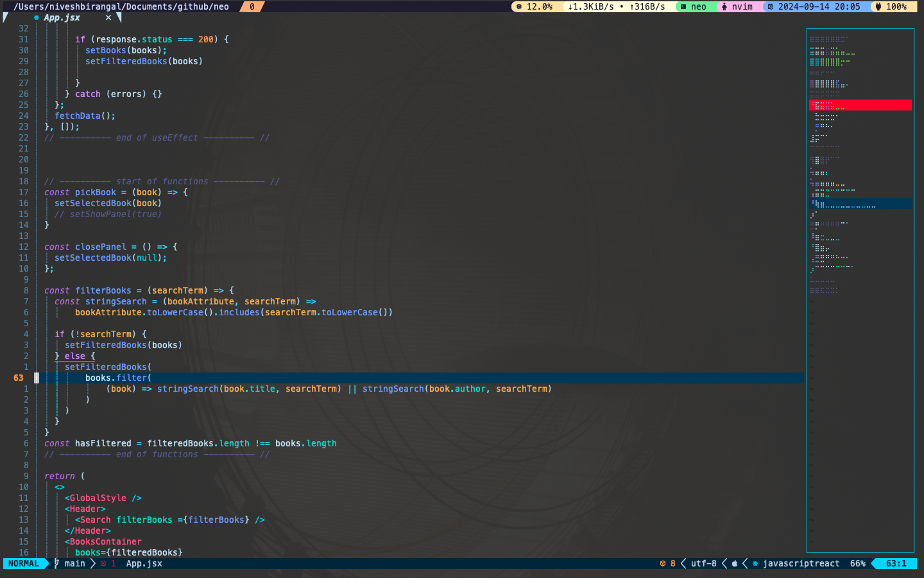
Task: Click the Apple file-format icon in status line
Action: pos(735,564)
